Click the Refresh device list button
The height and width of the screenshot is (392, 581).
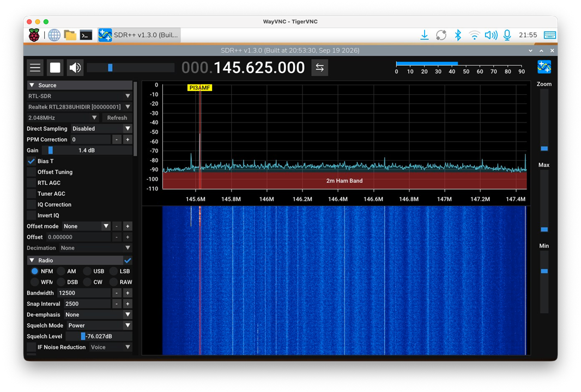point(117,118)
